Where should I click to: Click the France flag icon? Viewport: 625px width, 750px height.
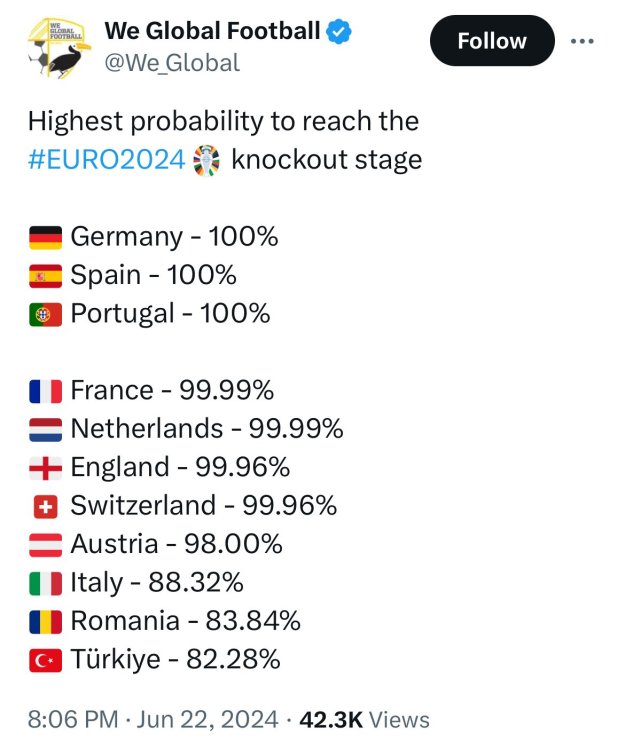46,390
